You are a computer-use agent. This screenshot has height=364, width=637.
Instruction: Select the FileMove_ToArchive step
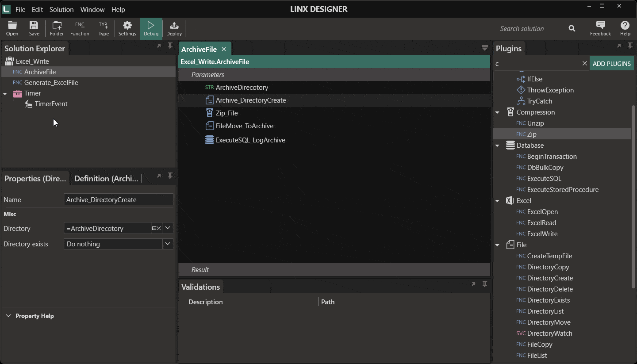click(x=239, y=126)
